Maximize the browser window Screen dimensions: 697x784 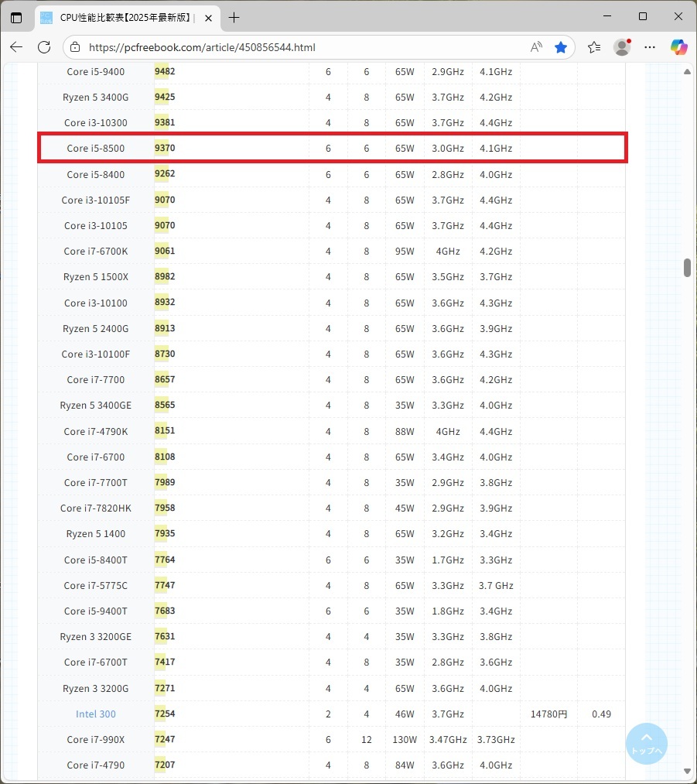(643, 16)
